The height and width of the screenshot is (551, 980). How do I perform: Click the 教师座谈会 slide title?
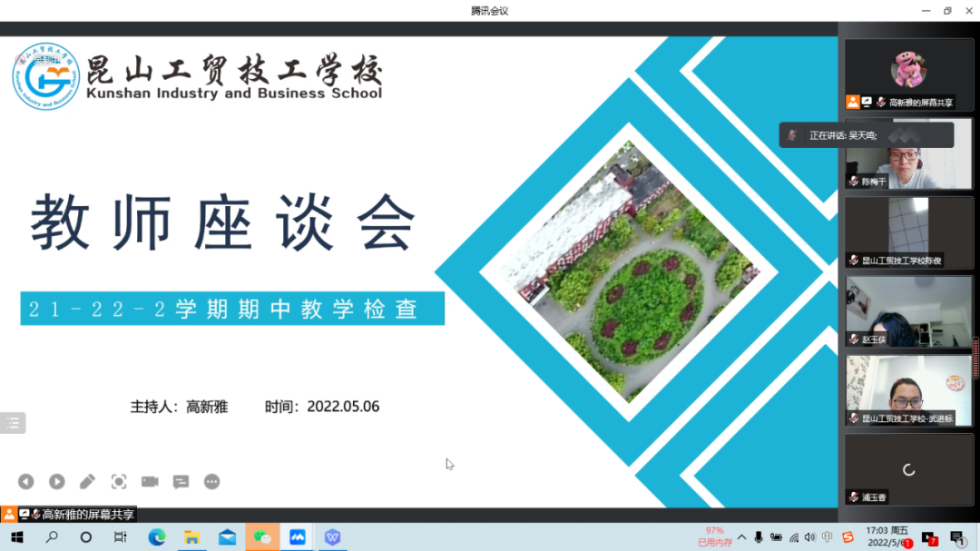(x=223, y=223)
